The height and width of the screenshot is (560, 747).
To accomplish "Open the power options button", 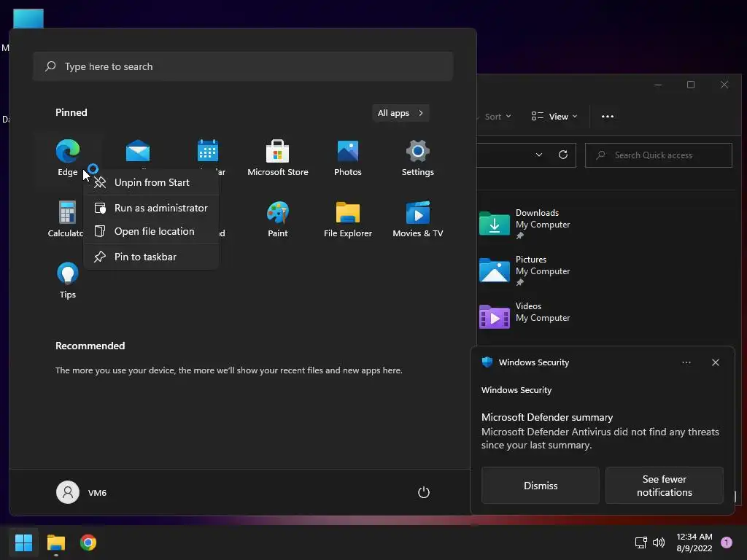I will (424, 492).
